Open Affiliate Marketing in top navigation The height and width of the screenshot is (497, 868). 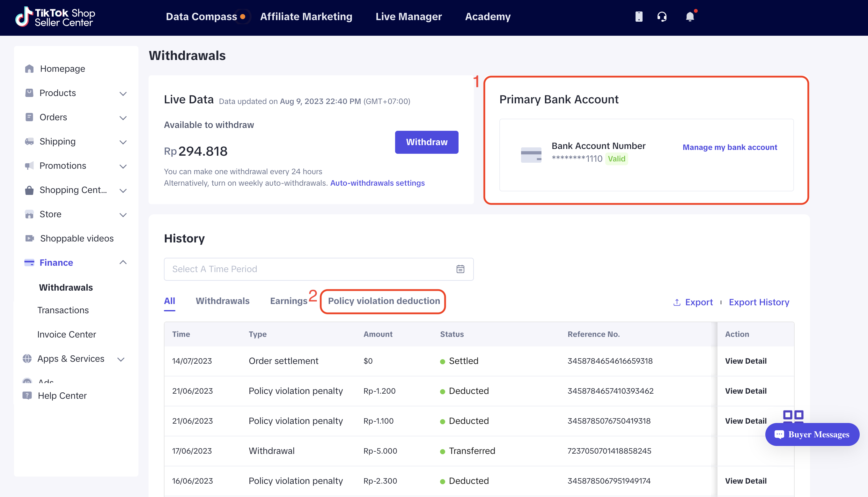click(306, 17)
